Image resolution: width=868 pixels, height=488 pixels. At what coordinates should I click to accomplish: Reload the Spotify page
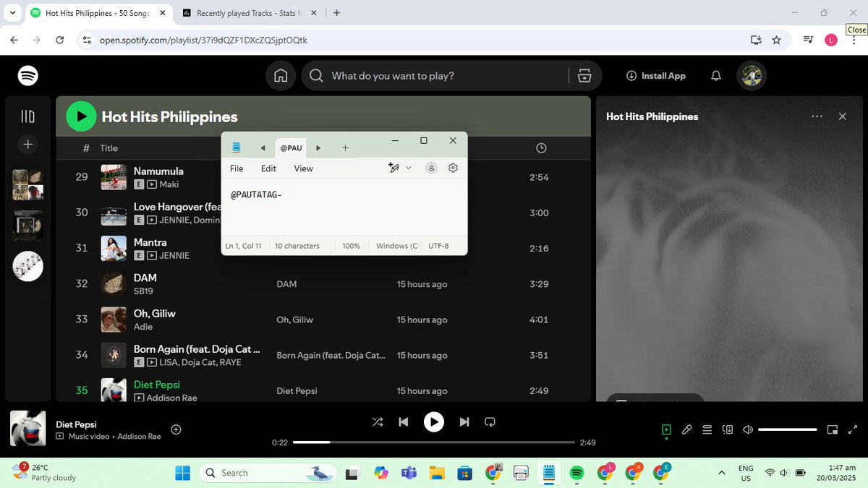coord(60,40)
